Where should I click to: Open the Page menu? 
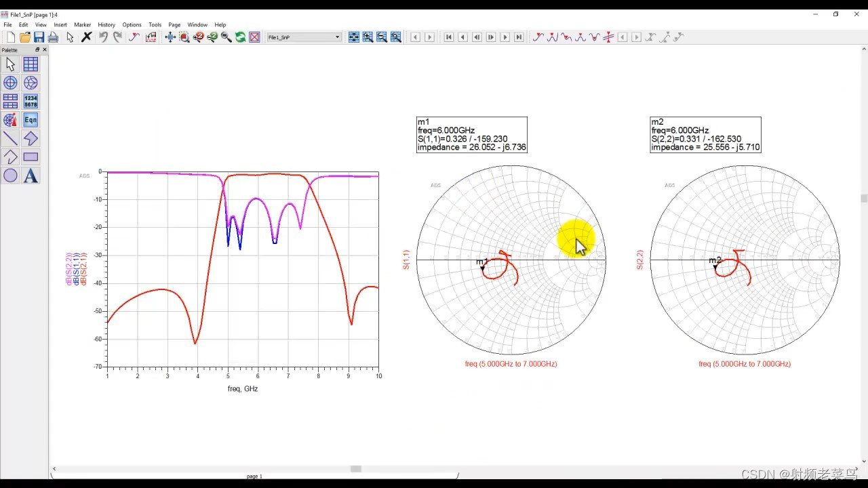tap(174, 24)
